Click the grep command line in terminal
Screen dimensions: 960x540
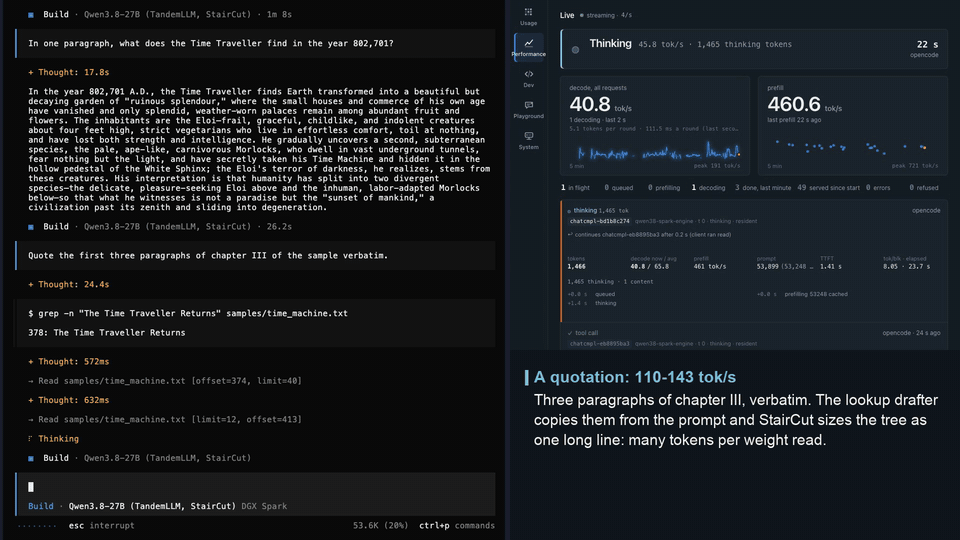pyautogui.click(x=188, y=313)
